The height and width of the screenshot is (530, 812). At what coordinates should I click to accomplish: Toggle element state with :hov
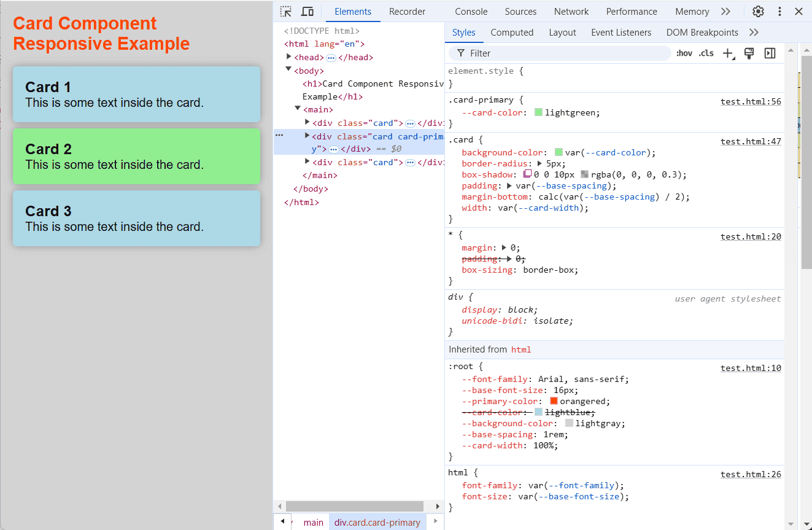[684, 53]
